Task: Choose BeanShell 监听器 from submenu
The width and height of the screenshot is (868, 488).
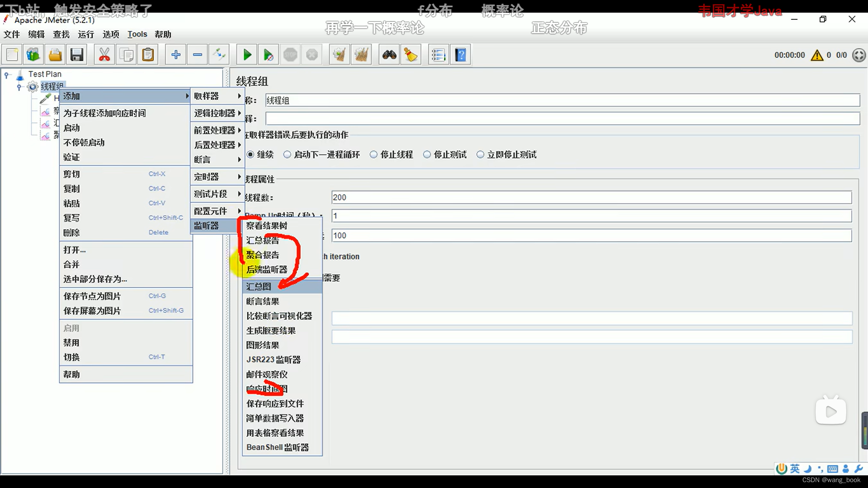Action: click(x=282, y=447)
